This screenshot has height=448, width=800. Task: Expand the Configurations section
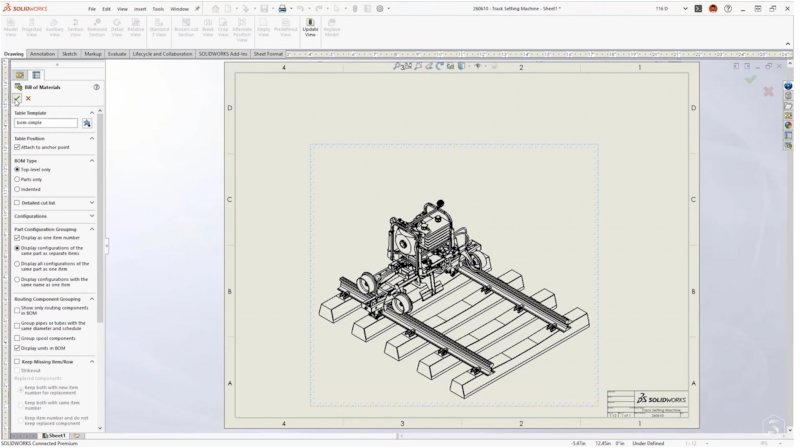[92, 216]
